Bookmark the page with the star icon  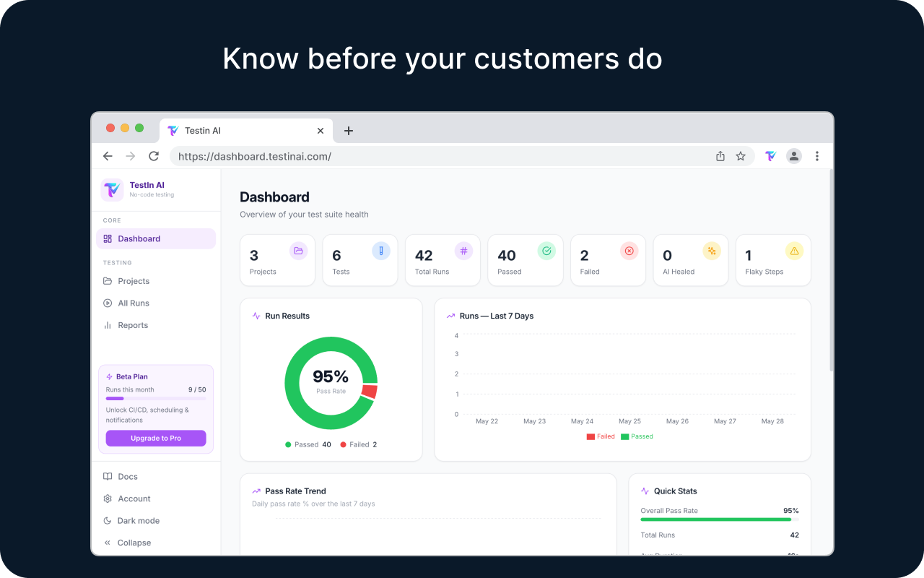pyautogui.click(x=741, y=156)
